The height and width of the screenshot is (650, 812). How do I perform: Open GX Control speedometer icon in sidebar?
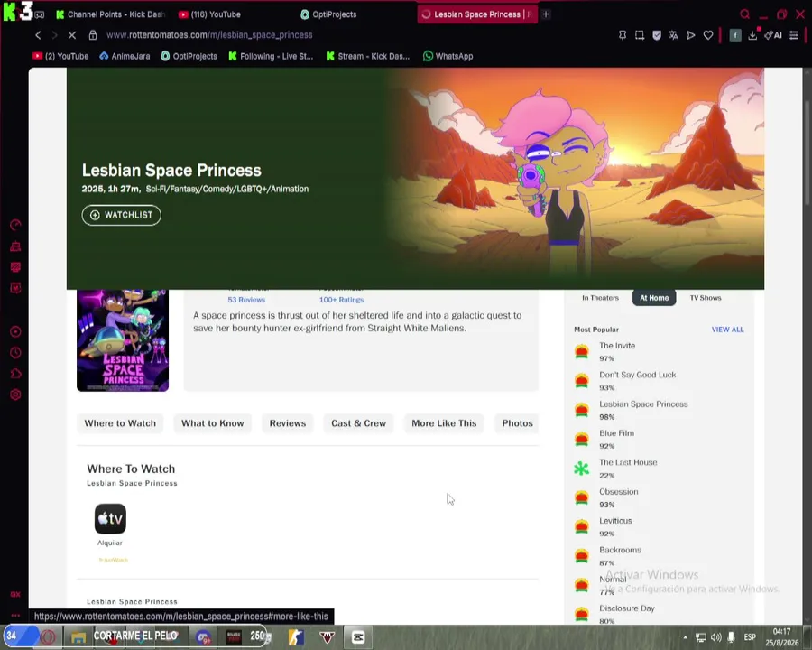tap(15, 225)
